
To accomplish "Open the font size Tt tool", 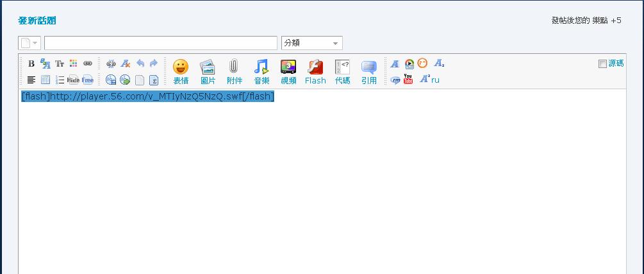I will click(60, 64).
